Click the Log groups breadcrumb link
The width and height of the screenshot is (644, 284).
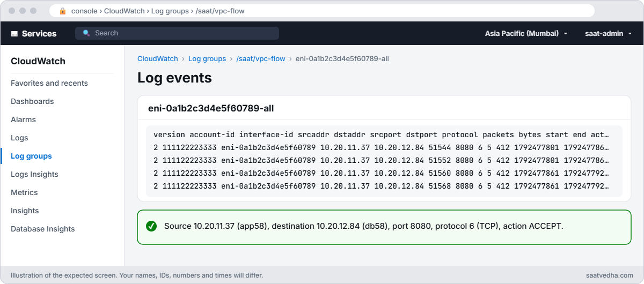tap(207, 58)
